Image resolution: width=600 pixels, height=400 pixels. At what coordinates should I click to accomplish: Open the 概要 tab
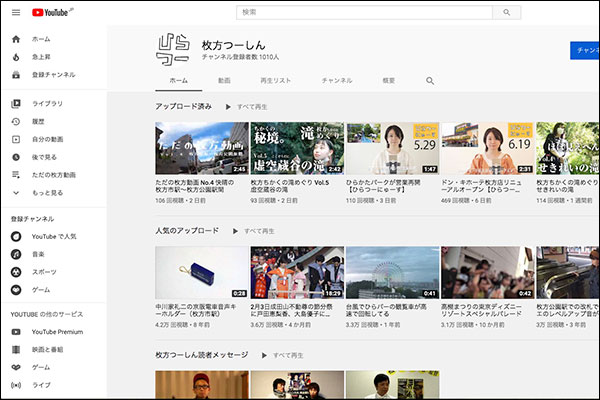point(388,80)
